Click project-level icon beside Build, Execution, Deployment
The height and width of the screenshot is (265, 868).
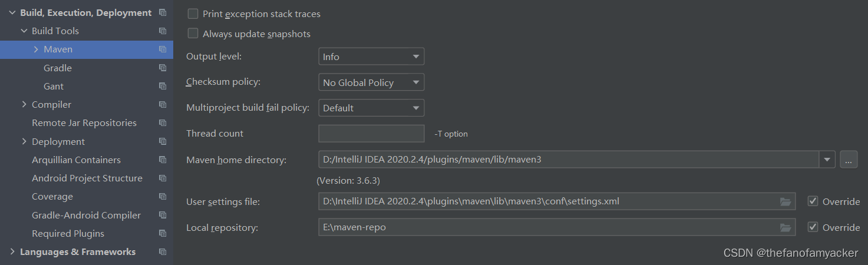pos(163,12)
